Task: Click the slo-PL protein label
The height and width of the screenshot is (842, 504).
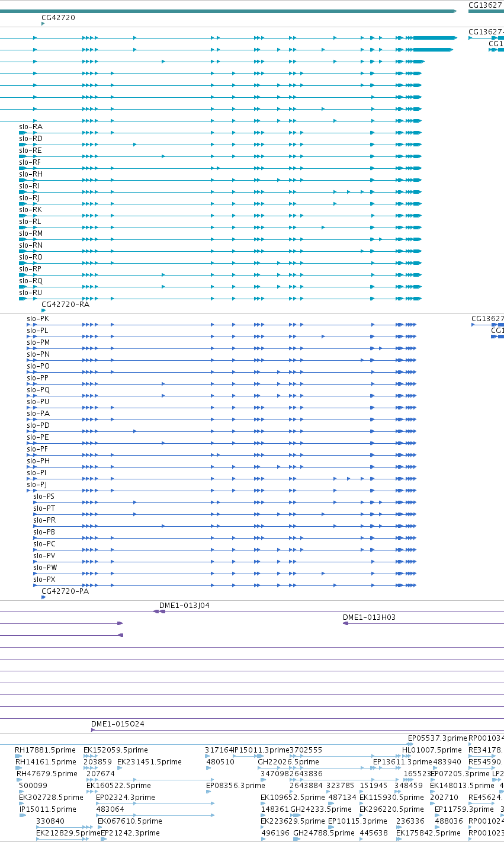Action: point(38,331)
